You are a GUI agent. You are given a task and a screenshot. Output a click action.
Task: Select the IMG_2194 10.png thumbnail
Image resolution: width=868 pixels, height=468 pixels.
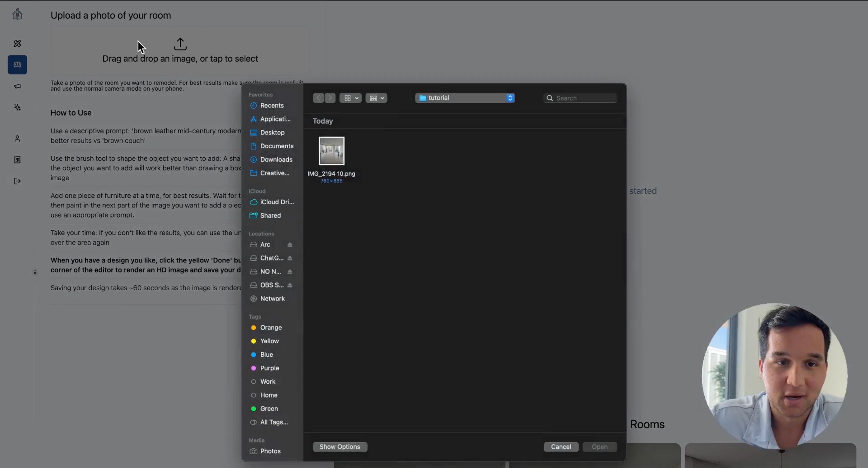(331, 151)
